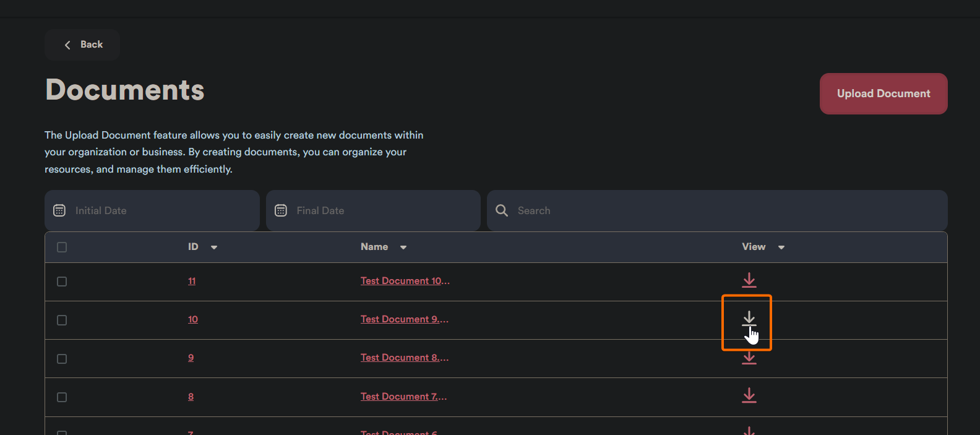Open the Name column sort dropdown
Image resolution: width=980 pixels, height=435 pixels.
[x=403, y=248]
